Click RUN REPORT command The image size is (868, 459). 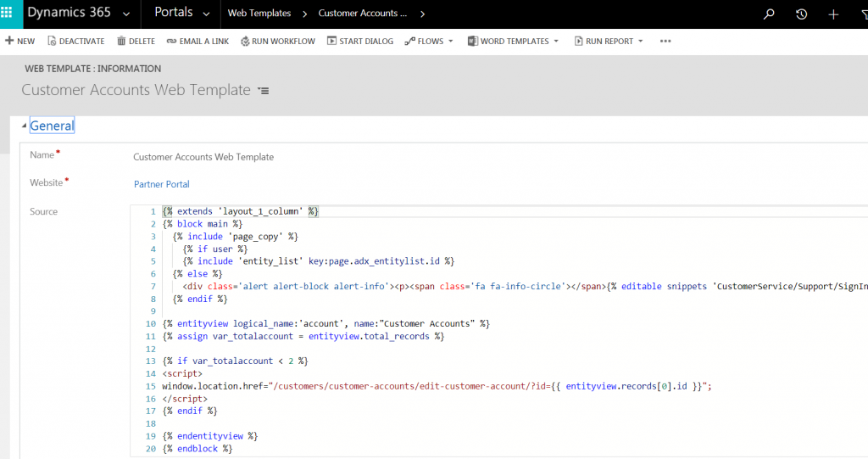604,41
